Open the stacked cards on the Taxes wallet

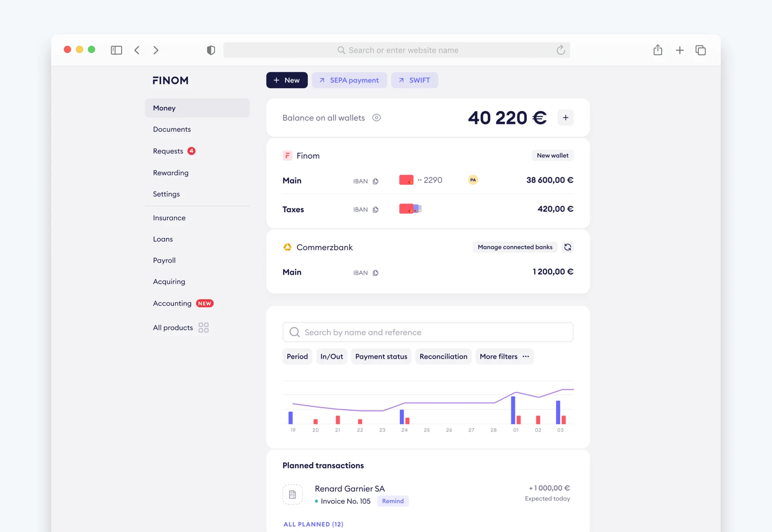point(410,209)
